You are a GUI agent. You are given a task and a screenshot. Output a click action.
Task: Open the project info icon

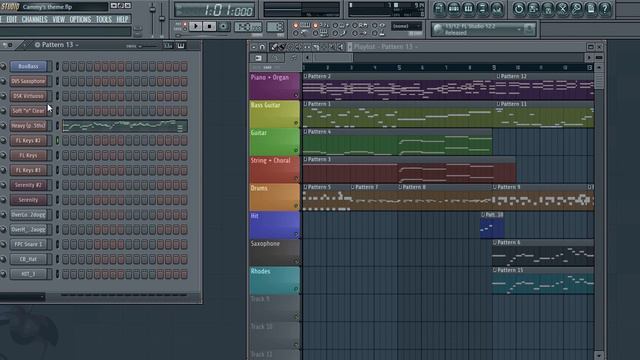coord(590,9)
